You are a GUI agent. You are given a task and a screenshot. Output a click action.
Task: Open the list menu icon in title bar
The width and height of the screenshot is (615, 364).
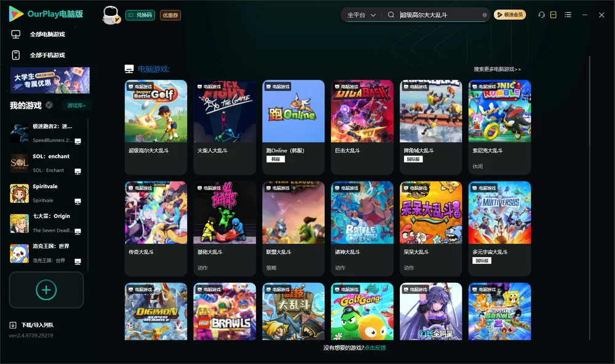pos(568,15)
